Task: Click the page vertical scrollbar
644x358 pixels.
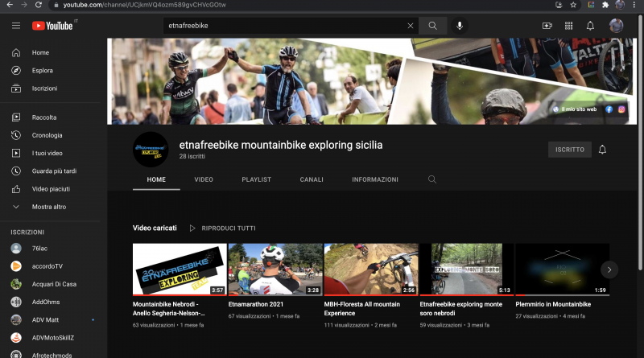Action: (640, 142)
